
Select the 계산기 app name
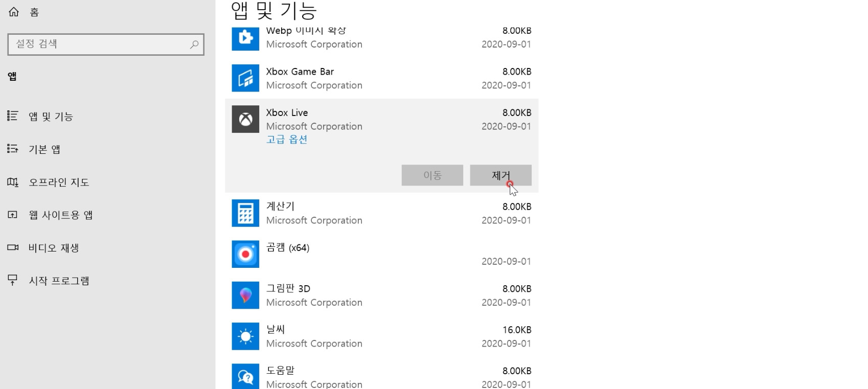(x=281, y=206)
